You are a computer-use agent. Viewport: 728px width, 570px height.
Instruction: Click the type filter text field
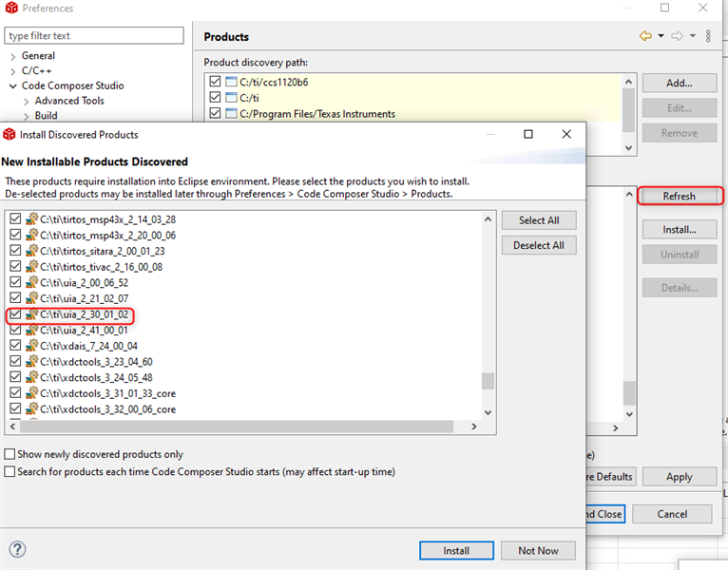click(94, 36)
